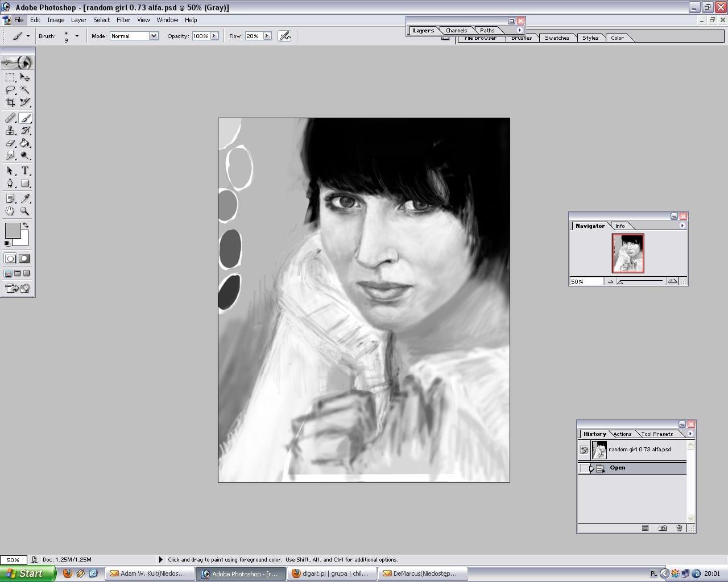This screenshot has height=582, width=728.
Task: Set history brush source for Open state
Action: click(584, 468)
